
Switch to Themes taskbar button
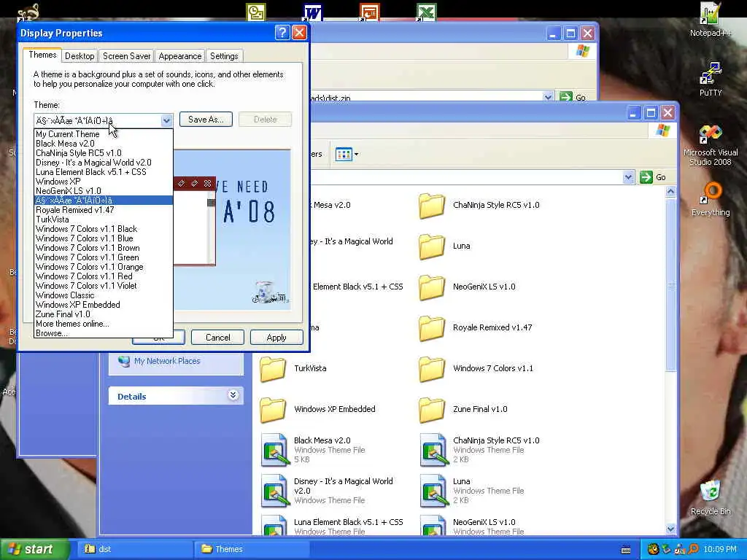point(252,549)
